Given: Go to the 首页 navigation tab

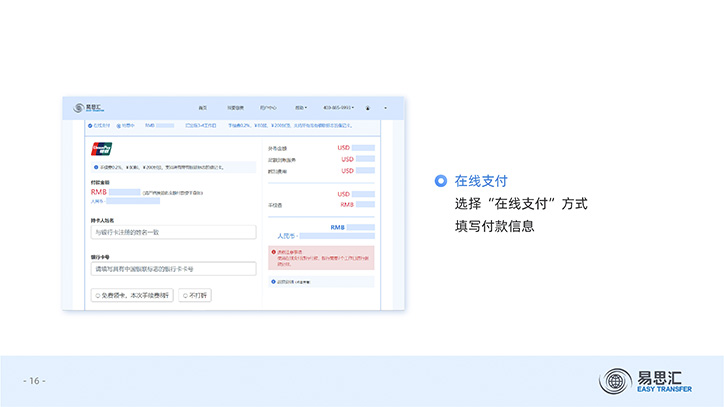Looking at the screenshot, I should point(203,108).
